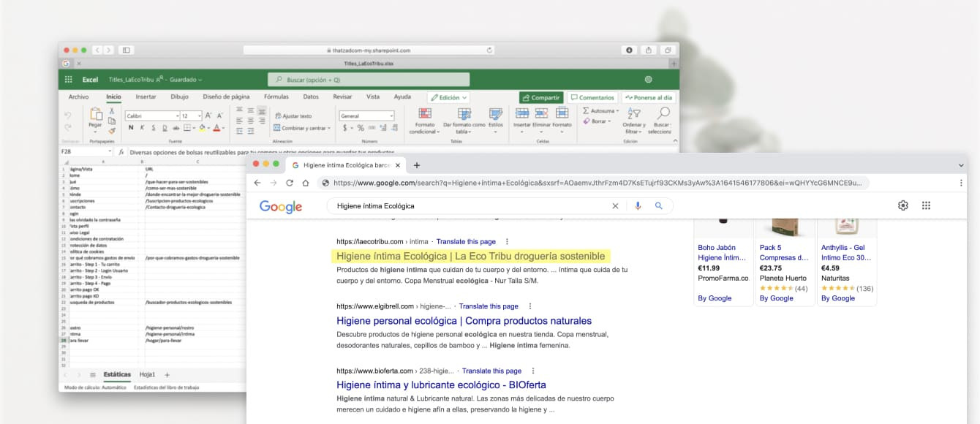Click the Ordenar y filtrar icon
This screenshot has height=424, width=980.
(633, 114)
